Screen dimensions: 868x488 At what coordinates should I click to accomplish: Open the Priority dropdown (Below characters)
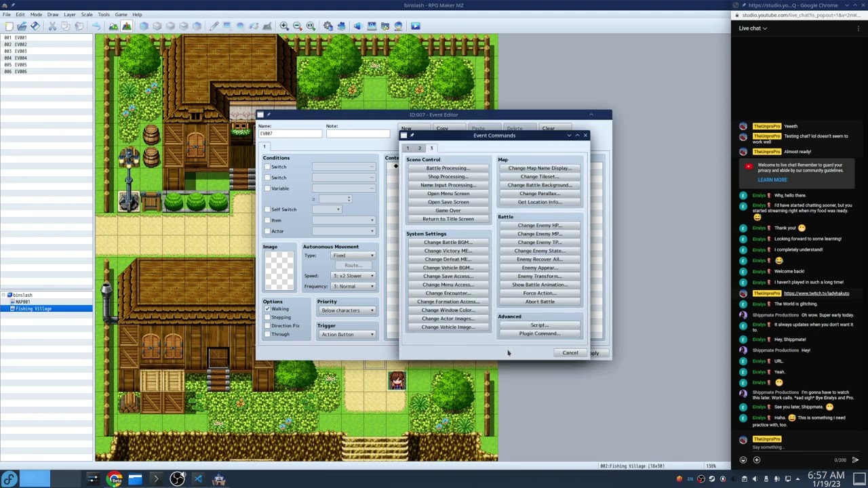tap(347, 310)
